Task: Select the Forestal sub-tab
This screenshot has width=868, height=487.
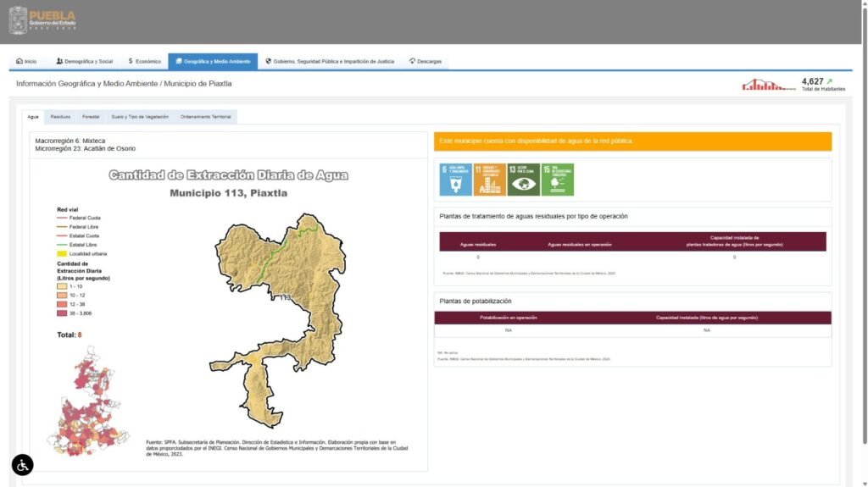Action: click(91, 117)
